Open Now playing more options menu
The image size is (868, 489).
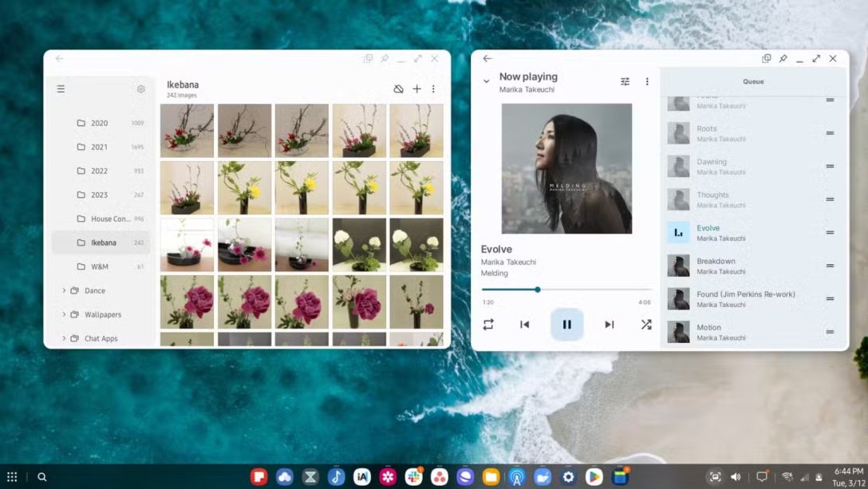[647, 81]
